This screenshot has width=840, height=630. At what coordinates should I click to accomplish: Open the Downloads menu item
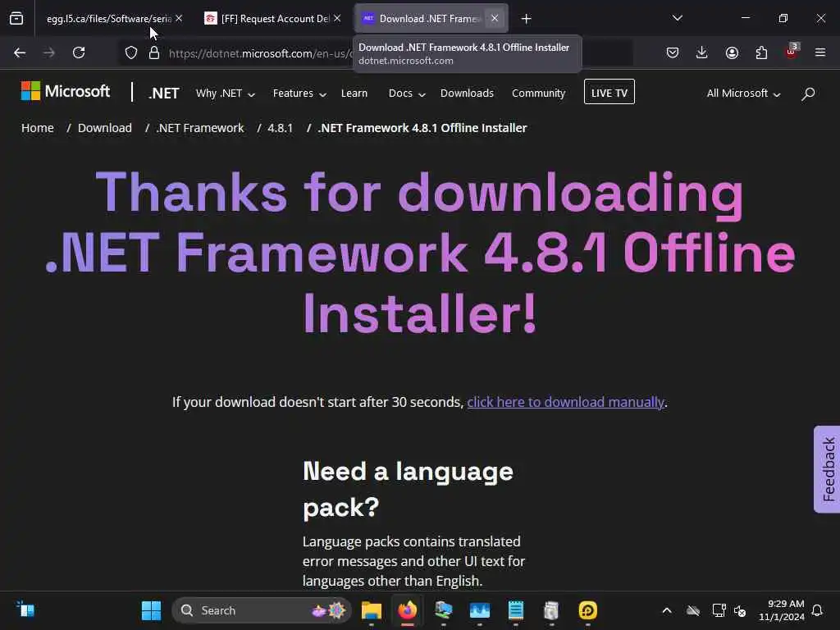tap(467, 94)
